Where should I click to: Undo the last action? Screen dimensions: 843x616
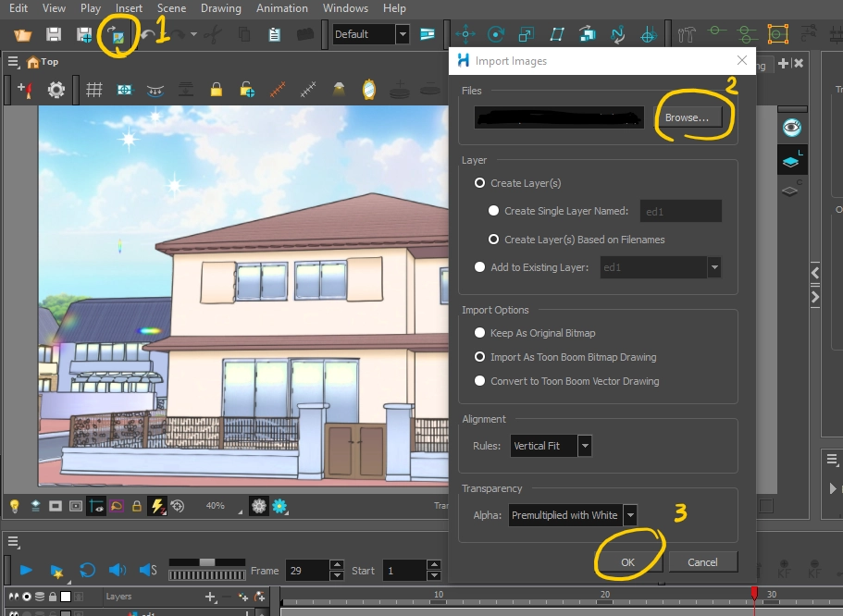148,35
